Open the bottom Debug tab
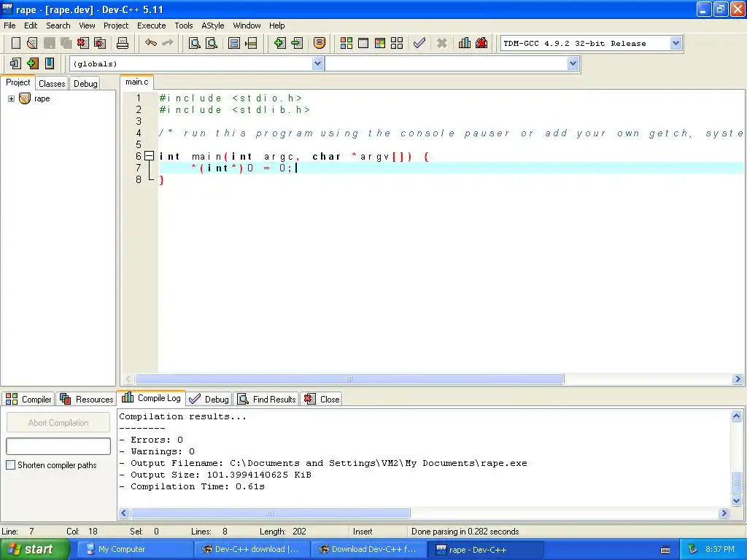747x560 pixels. pos(209,399)
